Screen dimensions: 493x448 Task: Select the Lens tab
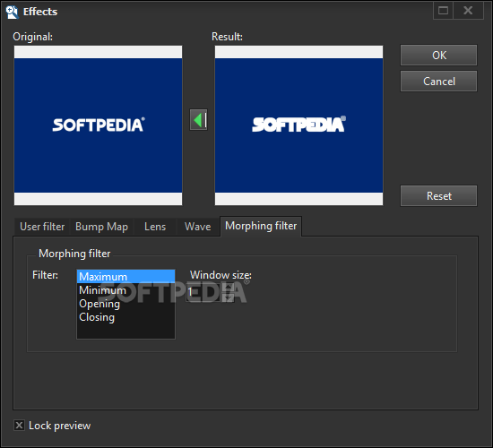point(155,227)
